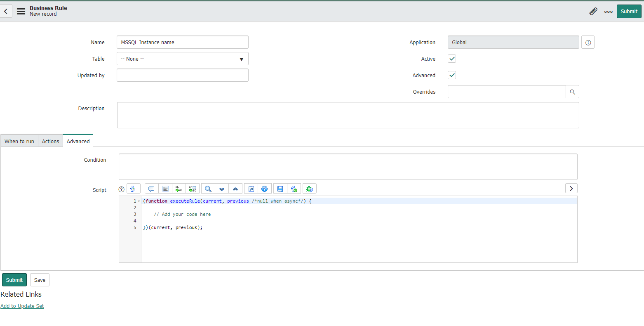The image size is (644, 326).
Task: Click the format code icon
Action: coord(165,189)
